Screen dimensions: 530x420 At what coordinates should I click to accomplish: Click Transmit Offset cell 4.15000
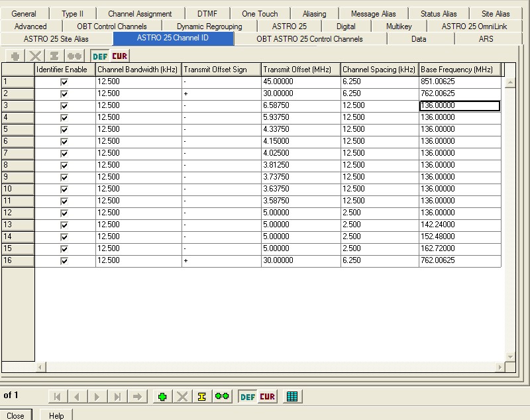(x=301, y=142)
